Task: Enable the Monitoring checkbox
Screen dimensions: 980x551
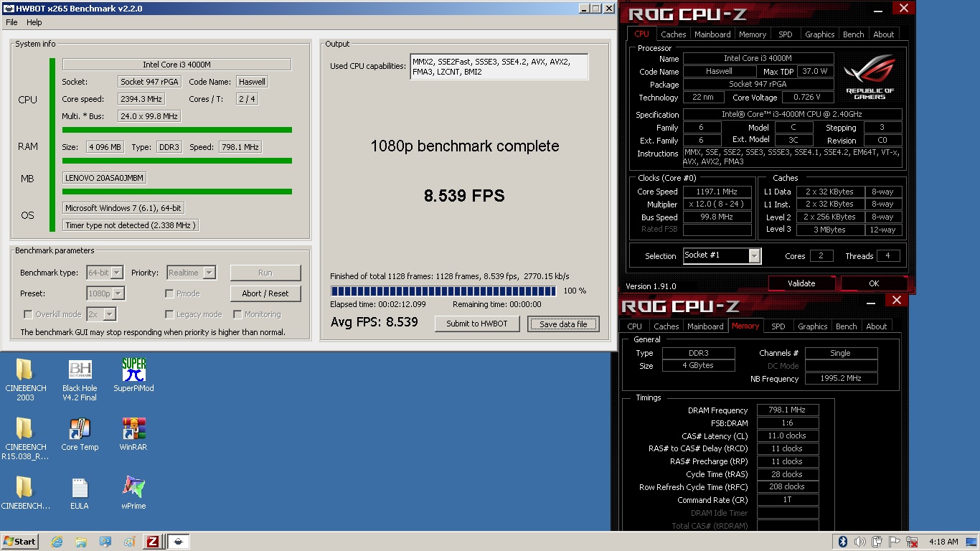Action: (x=237, y=314)
